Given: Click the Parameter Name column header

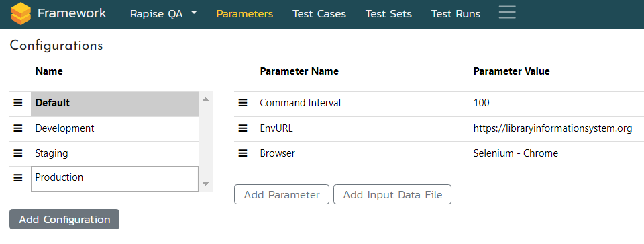Looking at the screenshot, I should pyautogui.click(x=299, y=71).
